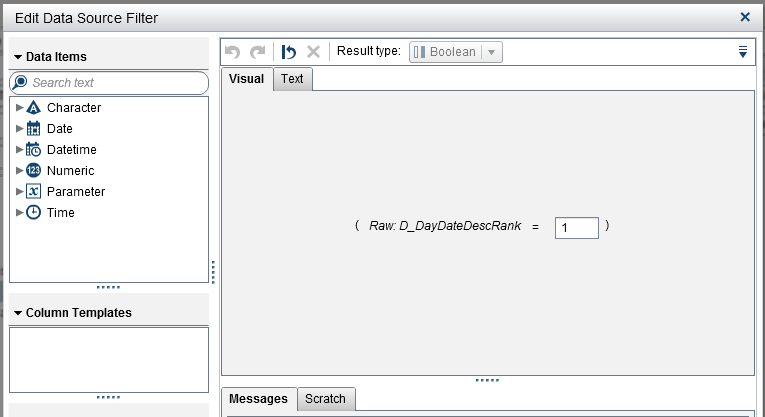Image resolution: width=765 pixels, height=417 pixels.
Task: Switch to the Visual tab
Action: [x=246, y=79]
